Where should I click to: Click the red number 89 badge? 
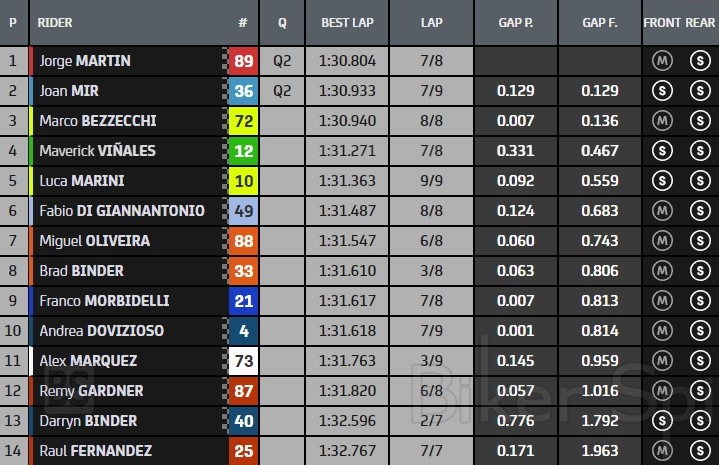pyautogui.click(x=243, y=61)
